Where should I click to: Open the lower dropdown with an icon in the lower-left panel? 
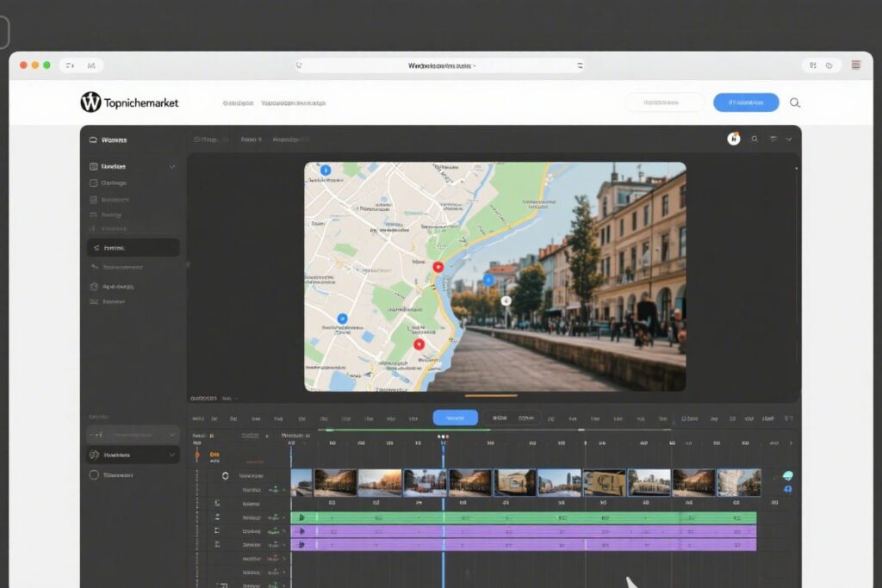[x=134, y=455]
